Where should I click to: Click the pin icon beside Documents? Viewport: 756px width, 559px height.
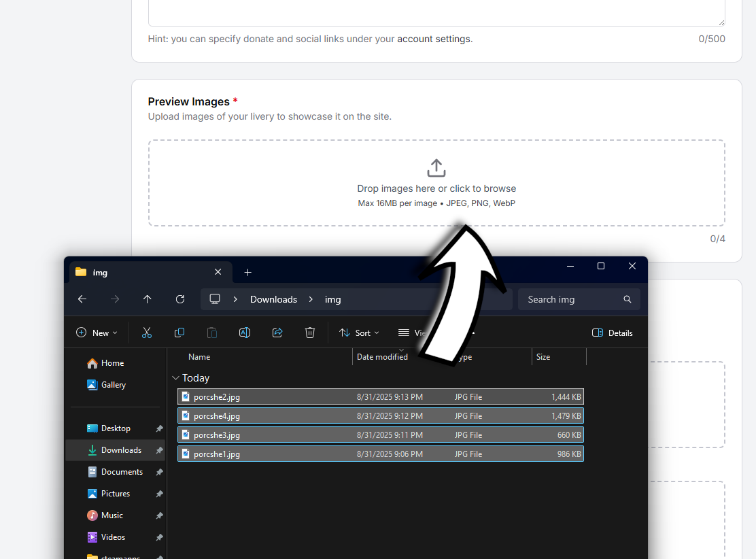pyautogui.click(x=160, y=472)
